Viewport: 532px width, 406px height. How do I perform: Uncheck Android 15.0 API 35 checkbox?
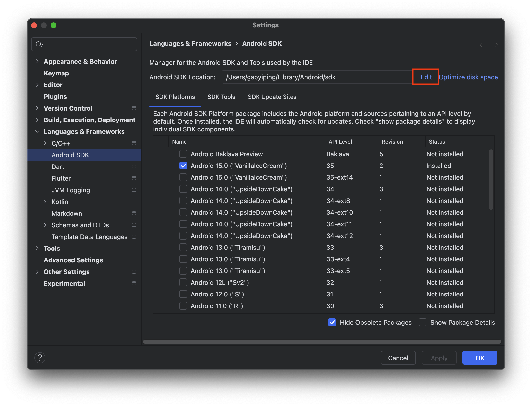coord(183,166)
